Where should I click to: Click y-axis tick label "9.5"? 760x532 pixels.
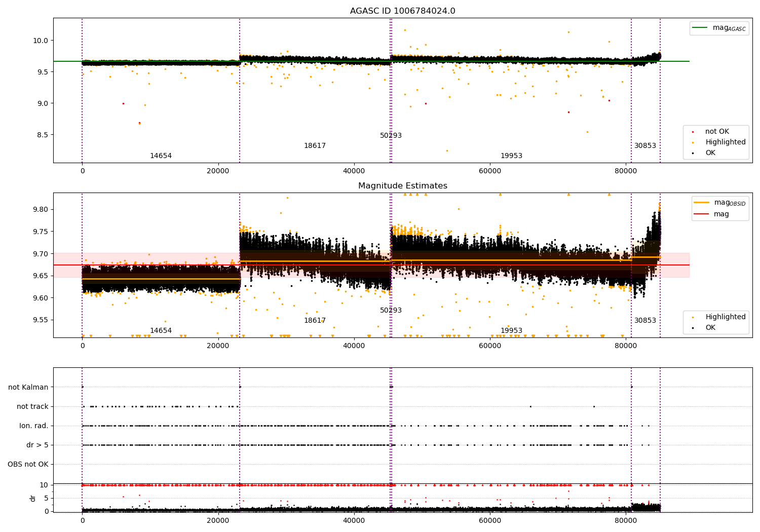(43, 72)
